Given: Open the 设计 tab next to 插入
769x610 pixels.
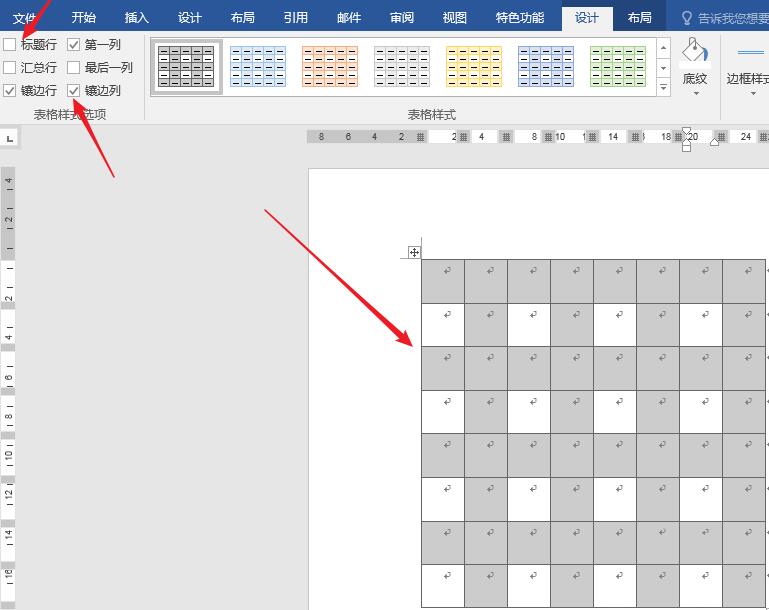Looking at the screenshot, I should [189, 18].
